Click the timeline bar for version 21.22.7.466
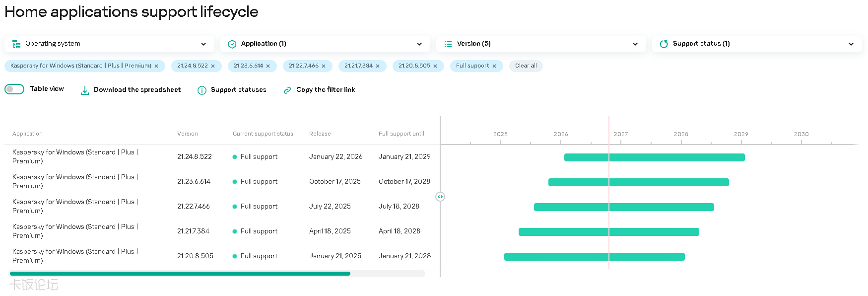This screenshot has height=296, width=868. [624, 207]
